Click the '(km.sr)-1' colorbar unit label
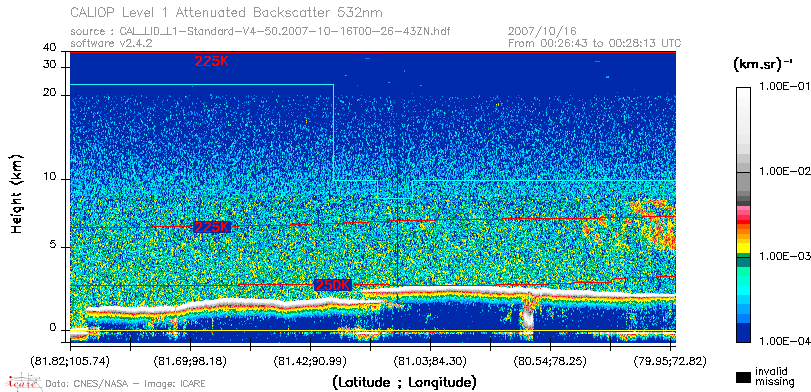811x392 pixels. pyautogui.click(x=763, y=65)
